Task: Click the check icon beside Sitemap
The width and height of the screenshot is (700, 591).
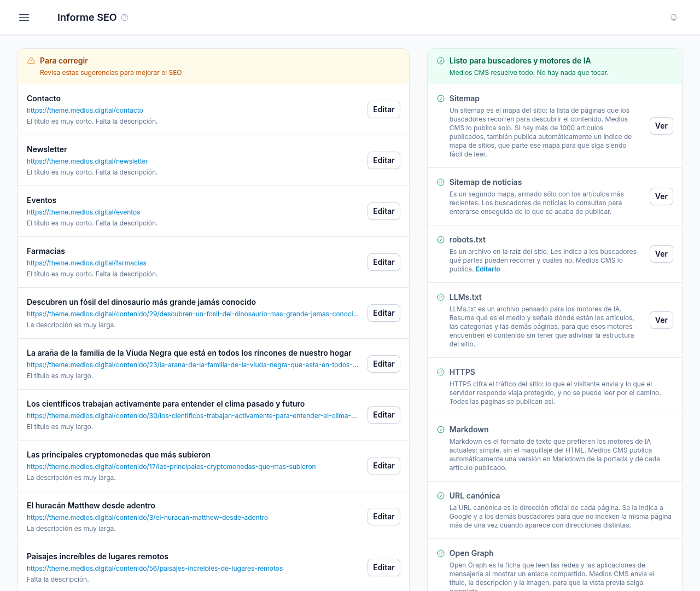Action: click(x=441, y=99)
